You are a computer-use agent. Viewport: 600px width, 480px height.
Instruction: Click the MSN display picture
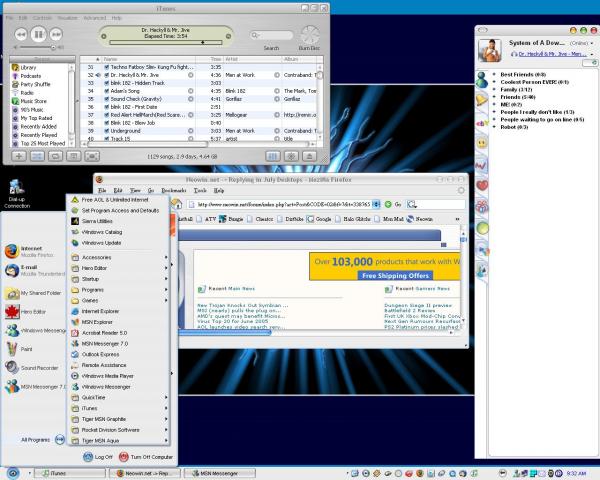[x=489, y=50]
